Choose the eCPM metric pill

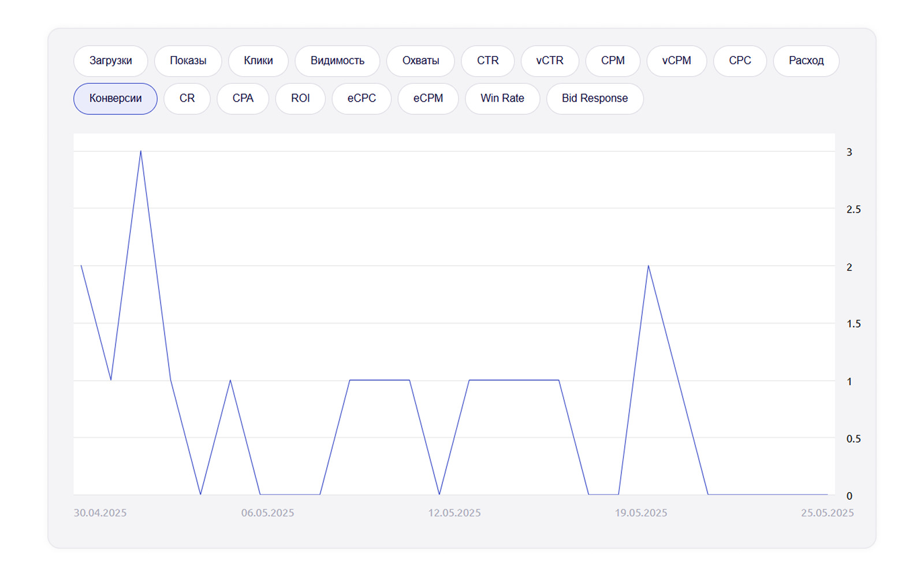pyautogui.click(x=428, y=98)
